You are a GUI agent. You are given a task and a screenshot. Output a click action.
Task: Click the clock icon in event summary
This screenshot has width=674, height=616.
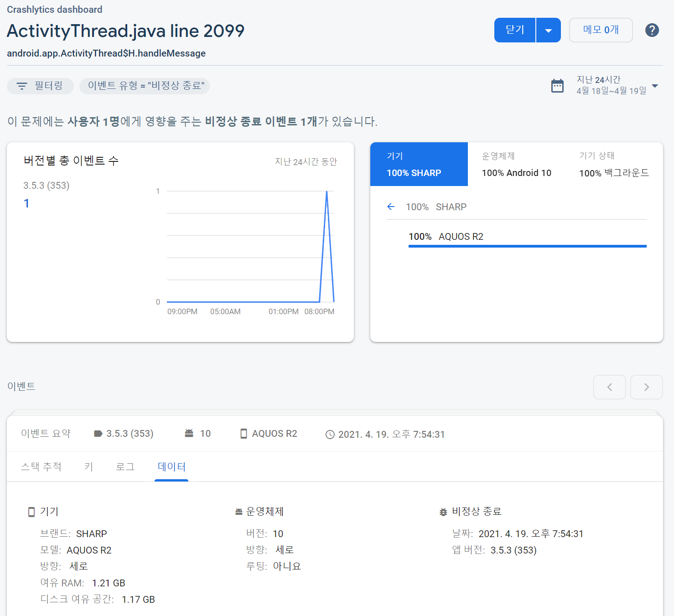click(330, 435)
